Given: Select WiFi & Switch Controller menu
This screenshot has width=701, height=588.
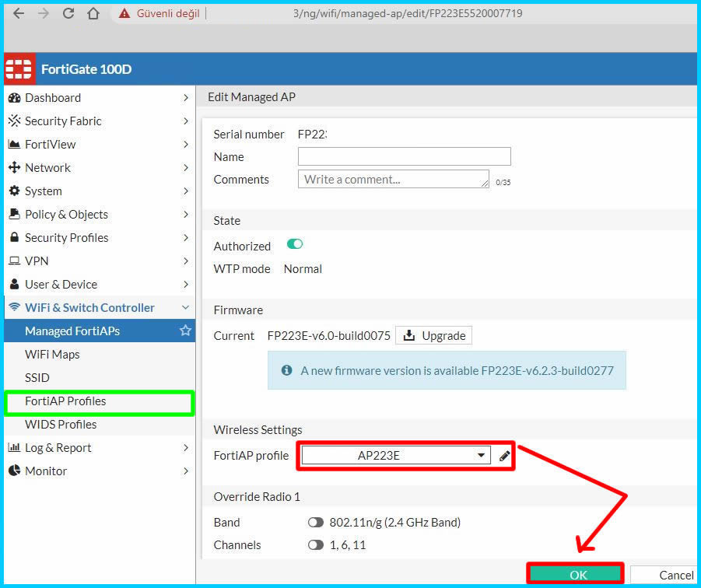Looking at the screenshot, I should tap(100, 307).
